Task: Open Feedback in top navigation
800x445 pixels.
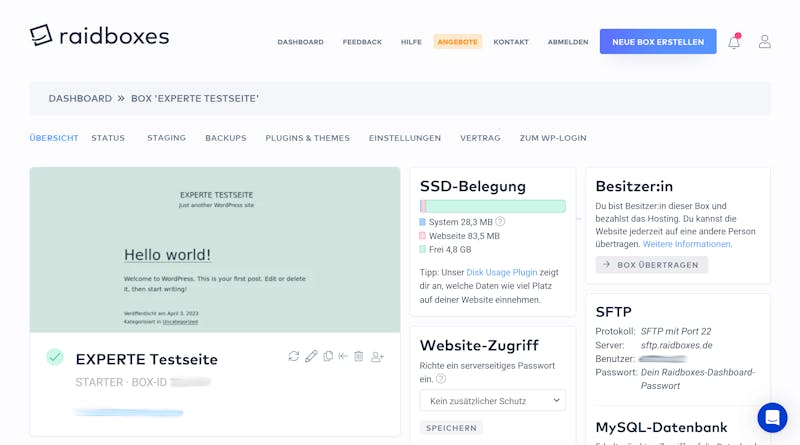Action: [362, 42]
